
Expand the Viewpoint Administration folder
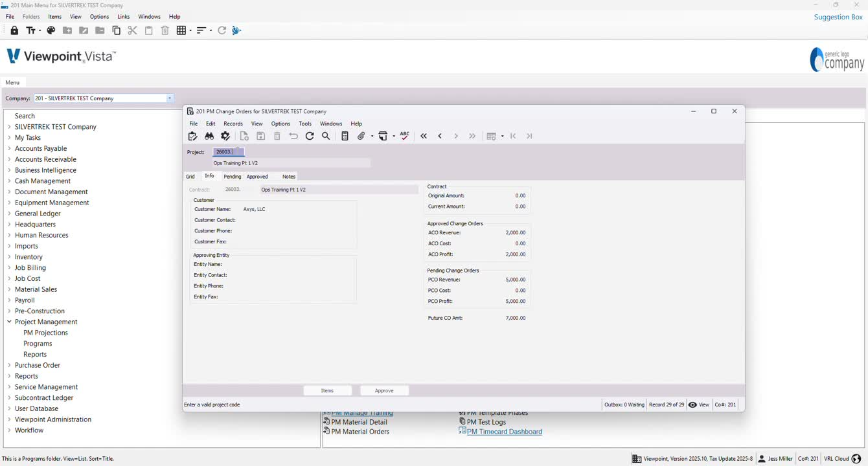[x=9, y=419]
